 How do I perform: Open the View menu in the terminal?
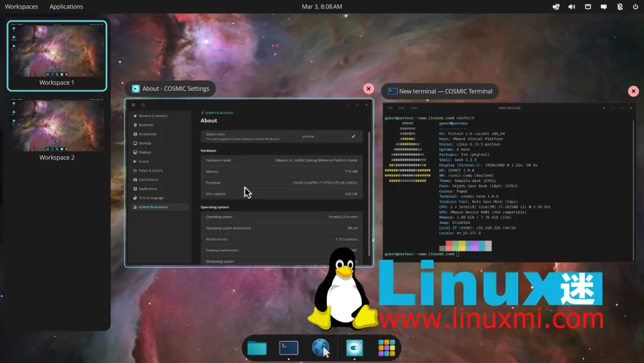(x=414, y=108)
